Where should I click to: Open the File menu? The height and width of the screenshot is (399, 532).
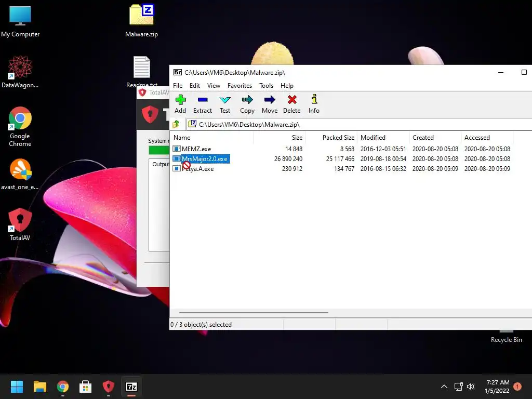tap(178, 86)
